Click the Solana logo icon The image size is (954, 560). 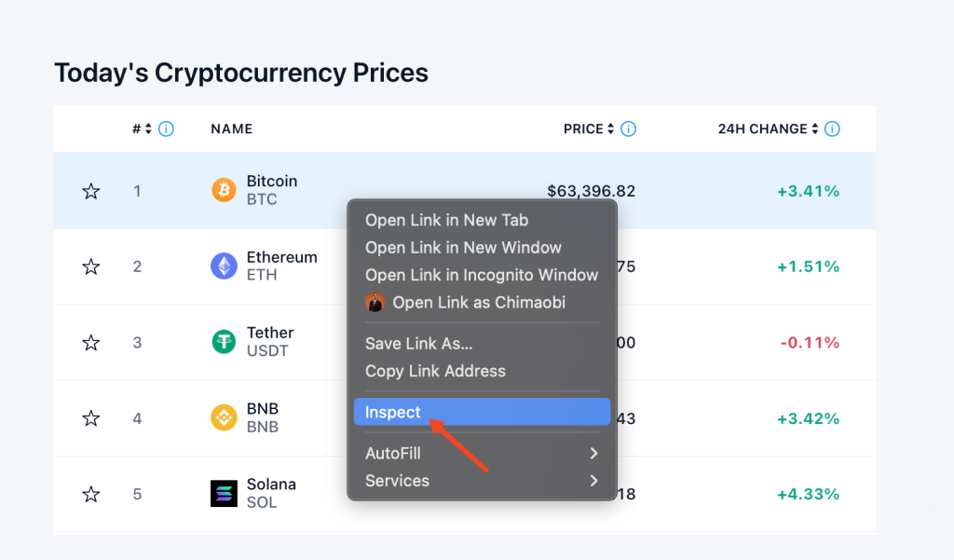[224, 494]
